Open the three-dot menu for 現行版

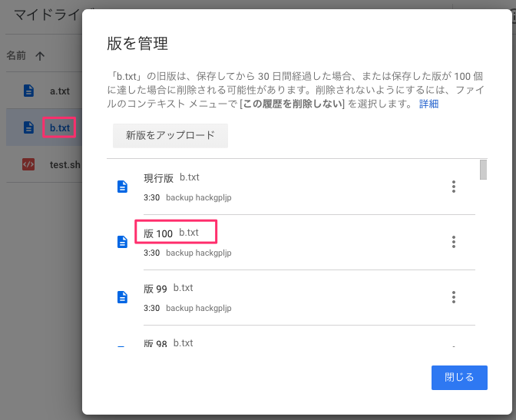click(x=454, y=187)
